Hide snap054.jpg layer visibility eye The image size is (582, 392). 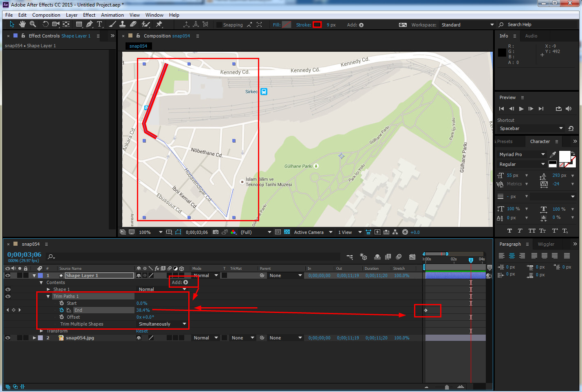(8, 338)
